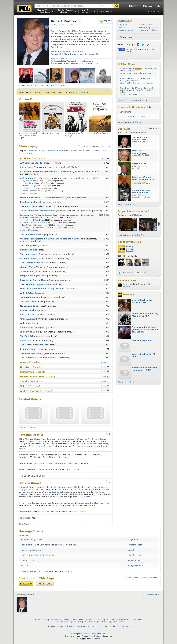The image size is (177, 644).
Task: Open the main Robert Redford profile photo
Action: coord(33,41)
